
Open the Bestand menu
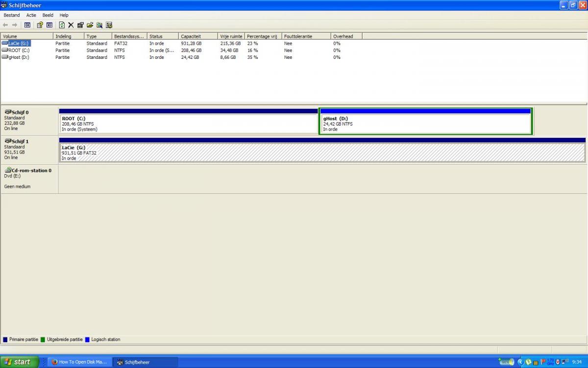(12, 15)
